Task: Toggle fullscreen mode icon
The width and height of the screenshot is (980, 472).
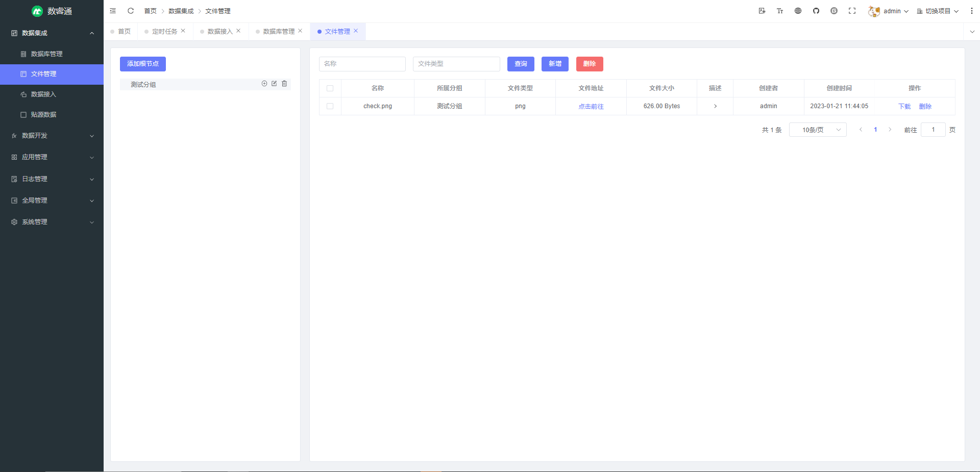Action: tap(852, 11)
